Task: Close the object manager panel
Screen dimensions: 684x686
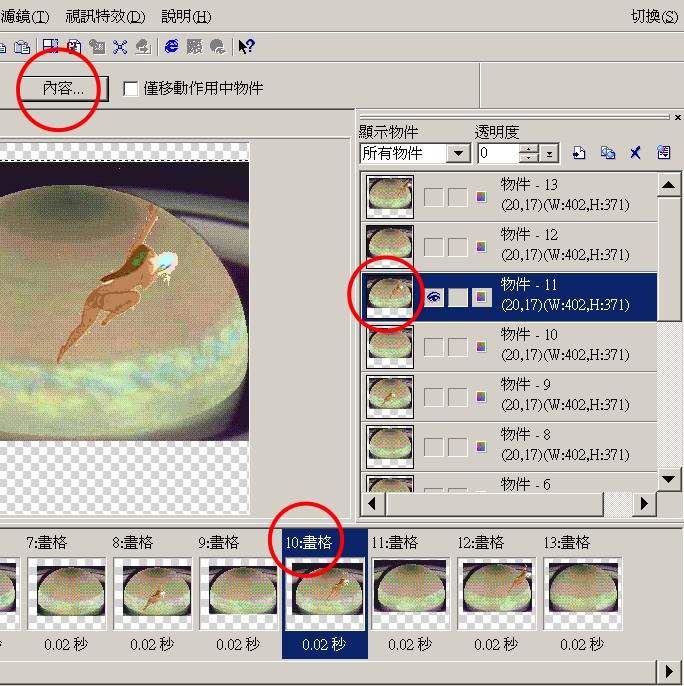Action: point(677,117)
